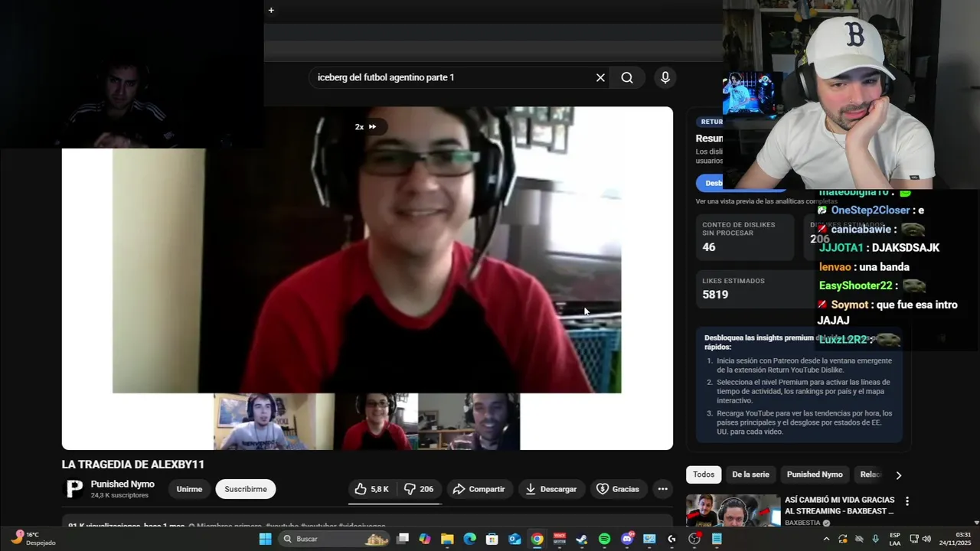The width and height of the screenshot is (980, 551).
Task: Click the Unirme membership button
Action: pos(189,489)
